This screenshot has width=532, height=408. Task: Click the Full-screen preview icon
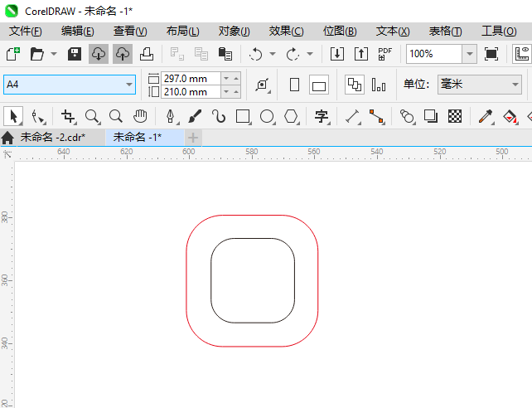click(491, 54)
